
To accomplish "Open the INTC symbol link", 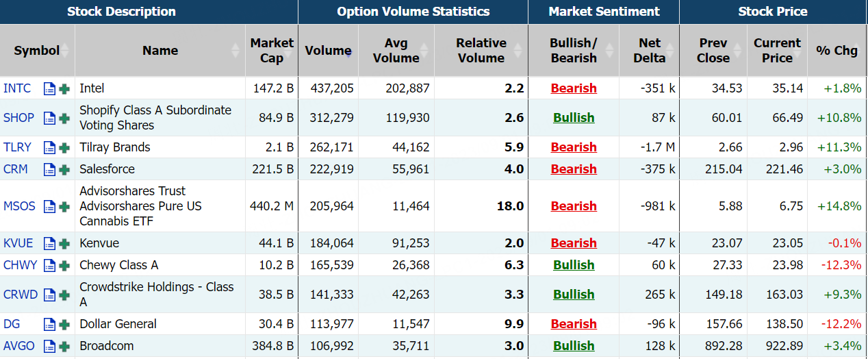I will pyautogui.click(x=17, y=88).
